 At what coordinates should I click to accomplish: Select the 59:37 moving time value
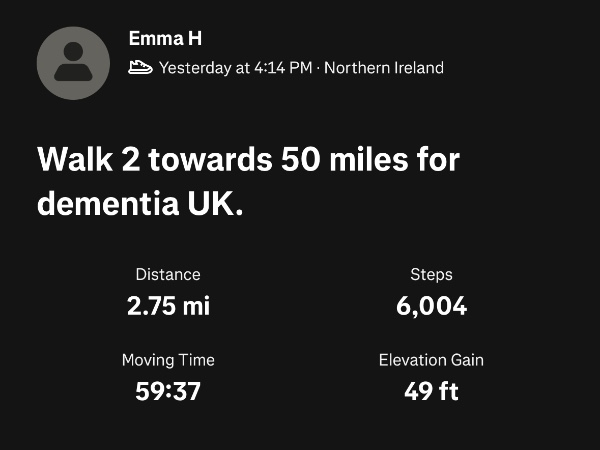tap(168, 391)
